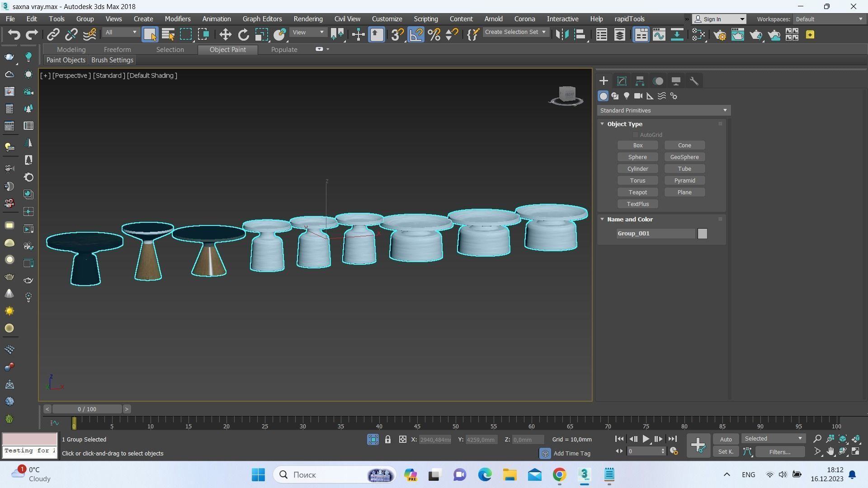Play the animation
The width and height of the screenshot is (868, 488).
coord(646,439)
